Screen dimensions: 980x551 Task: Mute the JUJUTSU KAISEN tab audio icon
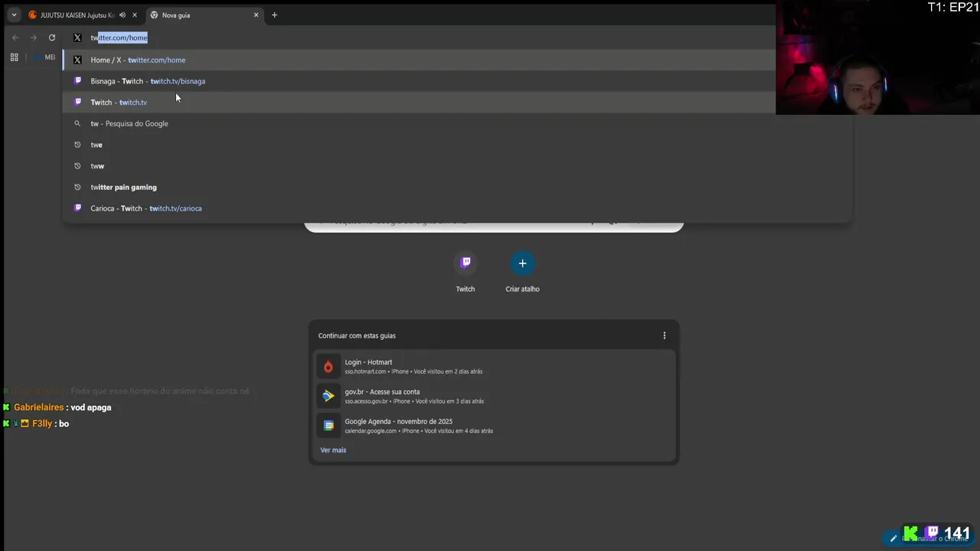pos(122,15)
